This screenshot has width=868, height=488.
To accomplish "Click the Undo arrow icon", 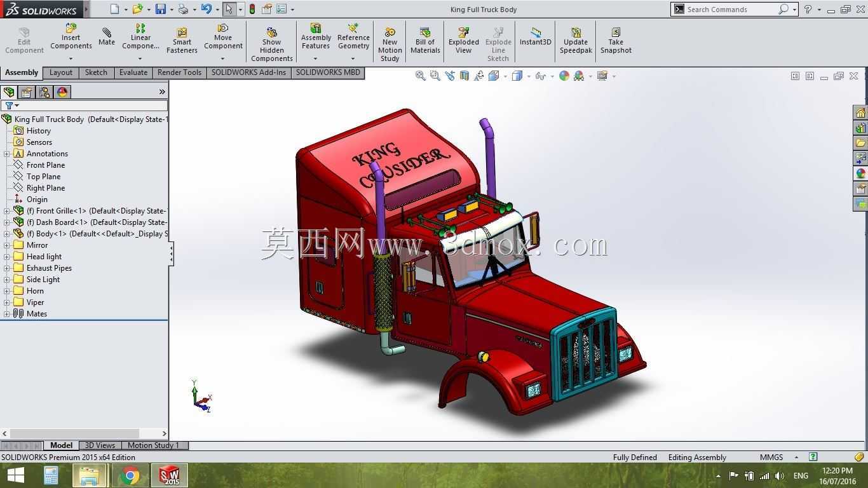I will coord(206,9).
